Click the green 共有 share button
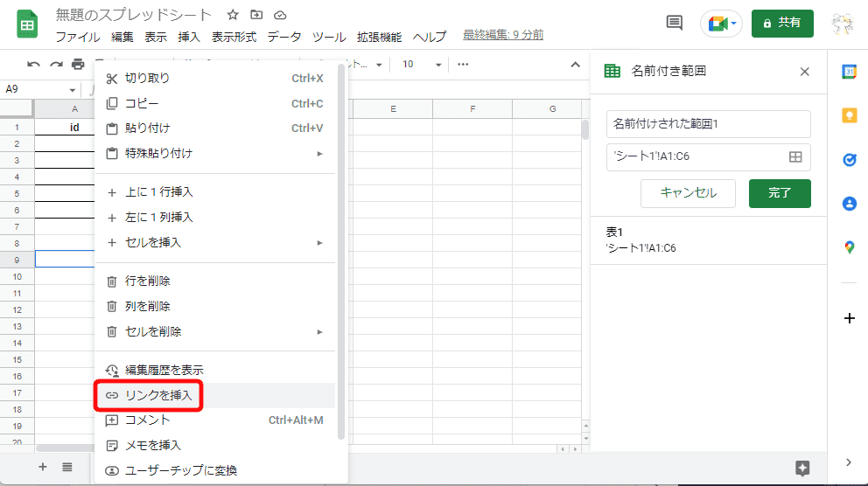The height and width of the screenshot is (486, 868). coord(782,24)
